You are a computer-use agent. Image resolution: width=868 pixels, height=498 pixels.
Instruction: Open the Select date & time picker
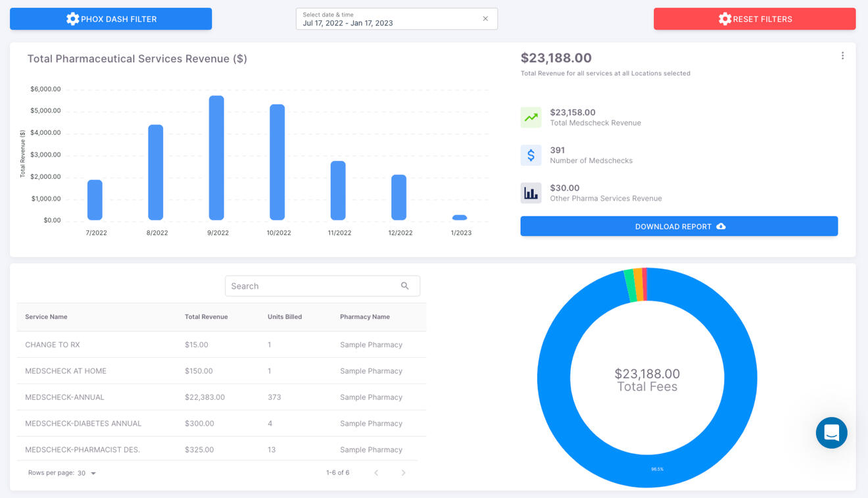(x=388, y=19)
